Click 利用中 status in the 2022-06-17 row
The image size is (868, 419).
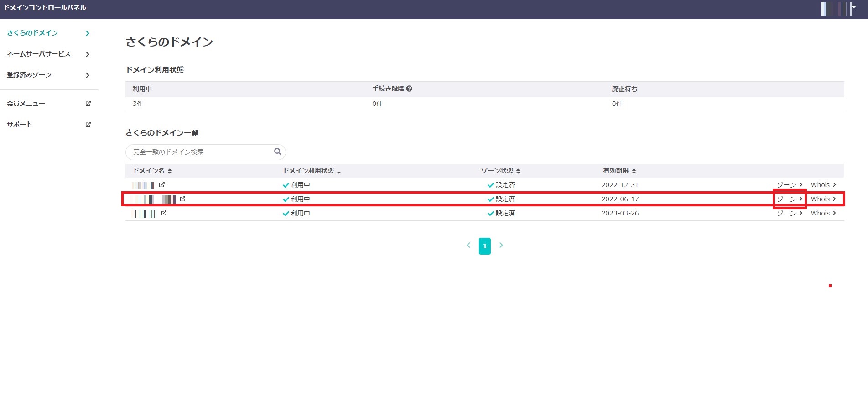click(x=296, y=199)
